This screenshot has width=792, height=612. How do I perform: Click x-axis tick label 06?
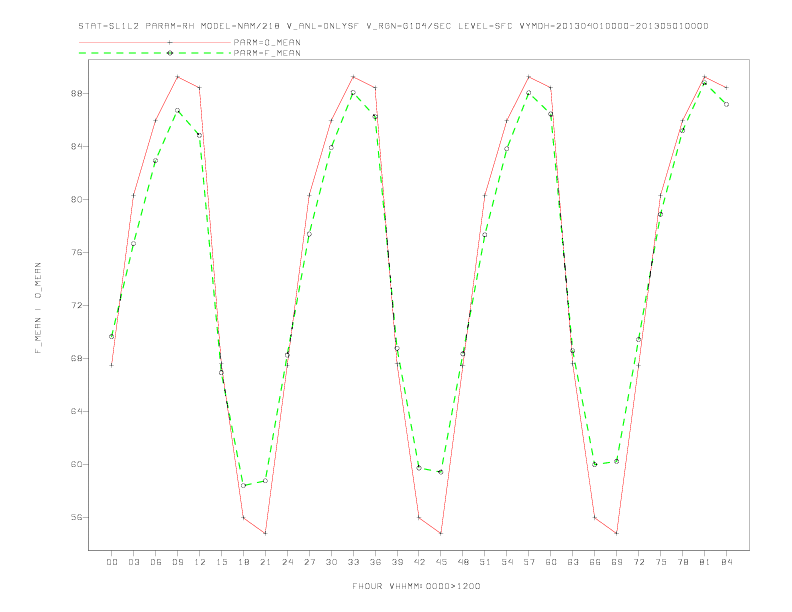[x=156, y=562]
